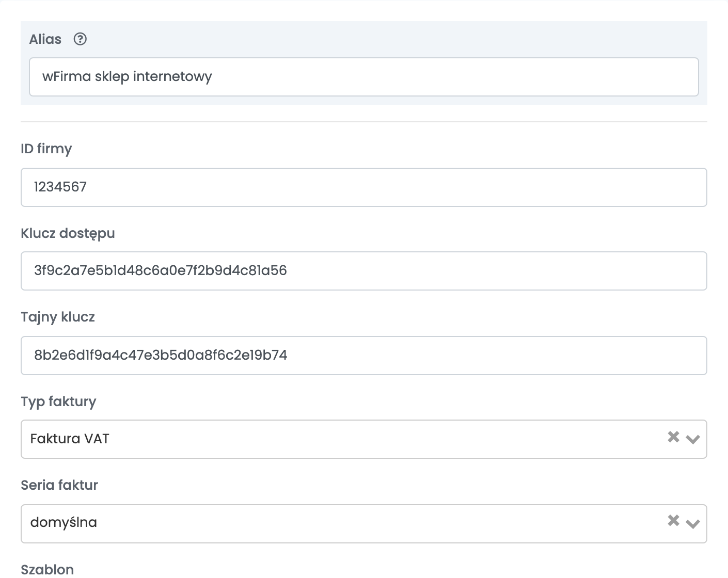Image resolution: width=728 pixels, height=578 pixels.
Task: Select the Szablon label
Action: (x=48, y=570)
